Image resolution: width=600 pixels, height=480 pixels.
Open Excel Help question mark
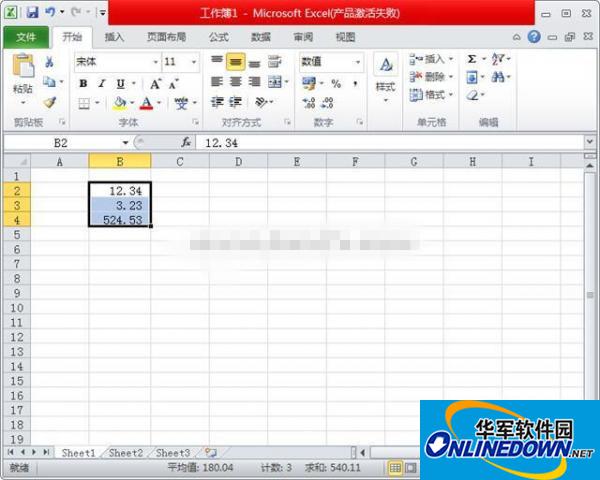tap(534, 37)
